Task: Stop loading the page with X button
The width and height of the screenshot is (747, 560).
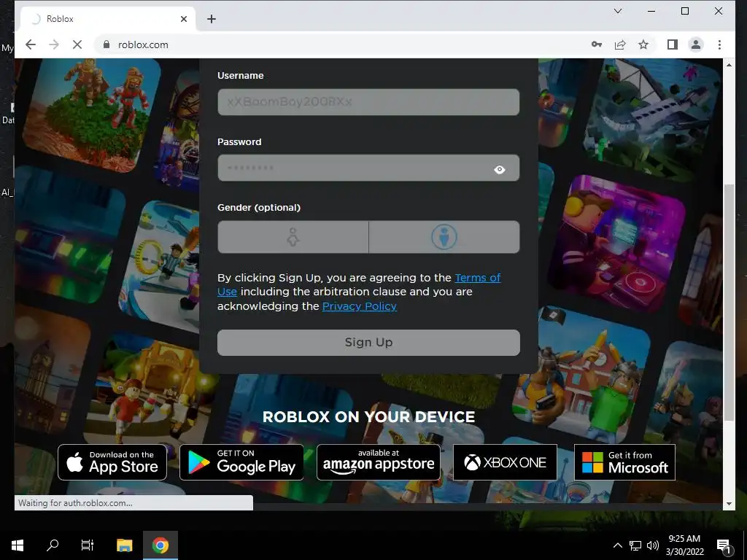Action: tap(77, 44)
